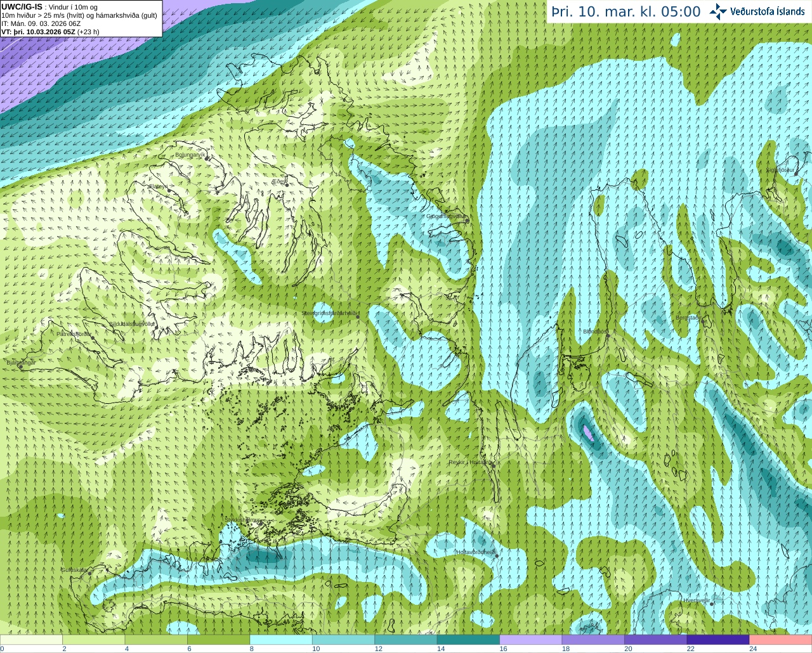The width and height of the screenshot is (812, 653).
Task: Click the 'Veðurstofa Íslands' logo text
Action: 767,11
